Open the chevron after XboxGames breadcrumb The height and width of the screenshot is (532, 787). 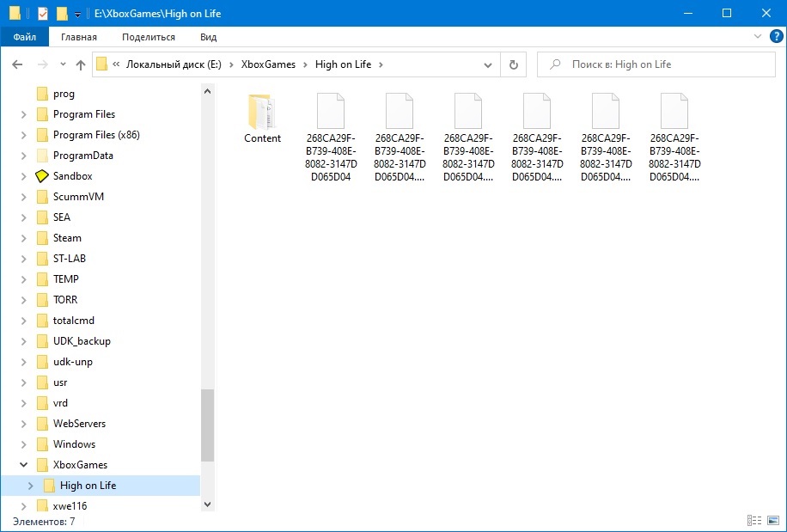306,64
